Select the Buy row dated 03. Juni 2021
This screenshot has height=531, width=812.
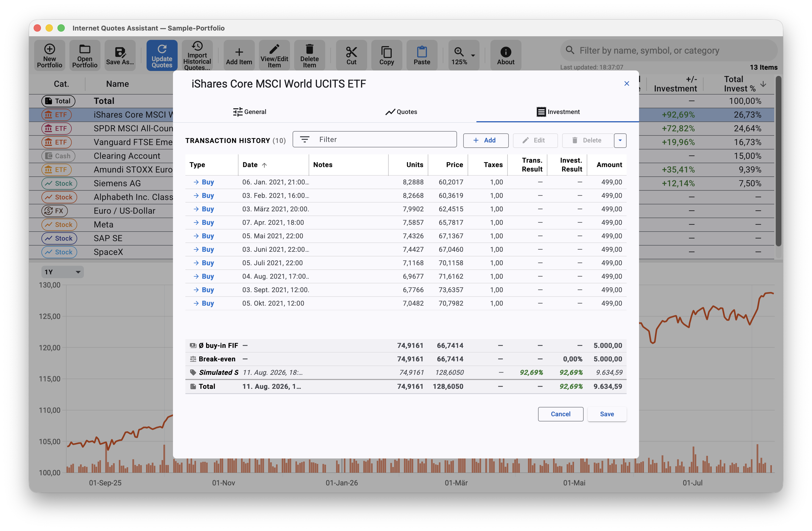point(406,249)
